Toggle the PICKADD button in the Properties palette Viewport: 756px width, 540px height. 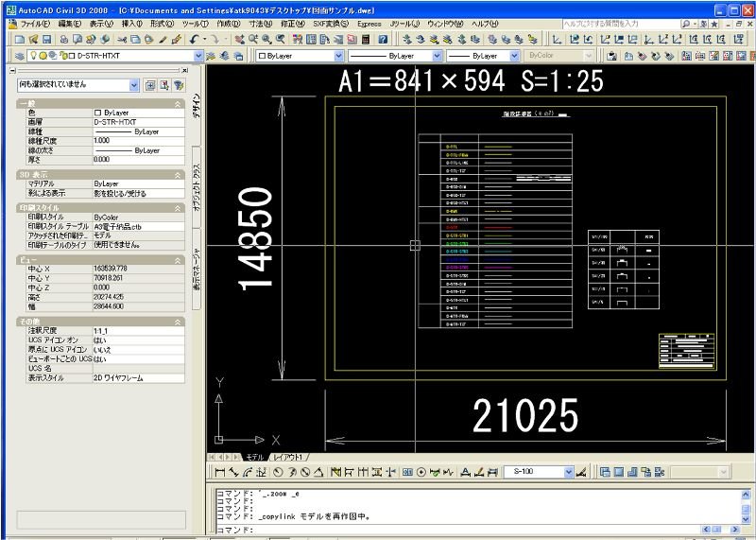pos(149,84)
